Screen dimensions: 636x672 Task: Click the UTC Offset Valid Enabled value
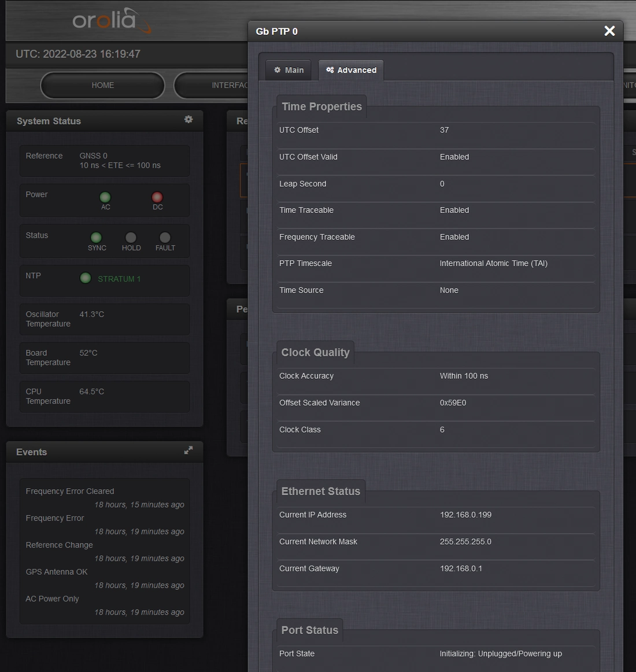tap(454, 157)
